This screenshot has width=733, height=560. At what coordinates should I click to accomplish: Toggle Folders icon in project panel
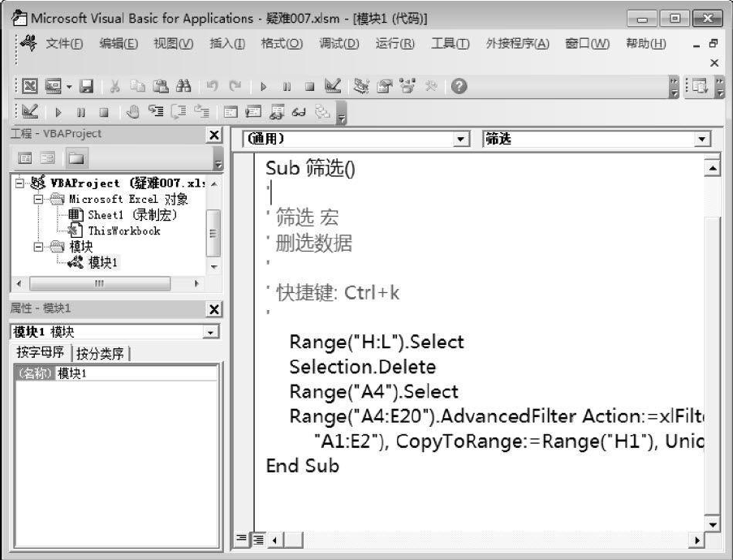point(76,158)
